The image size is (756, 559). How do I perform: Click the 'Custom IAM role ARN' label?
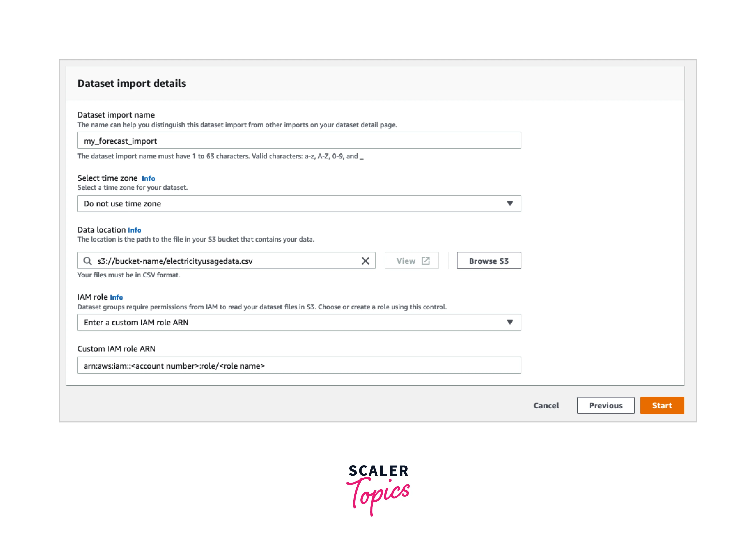[x=116, y=349]
